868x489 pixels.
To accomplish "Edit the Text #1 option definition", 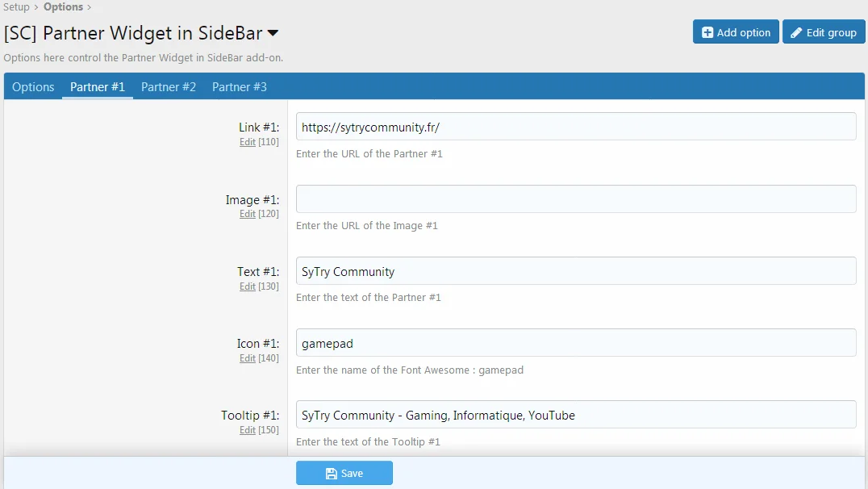I will (x=247, y=285).
